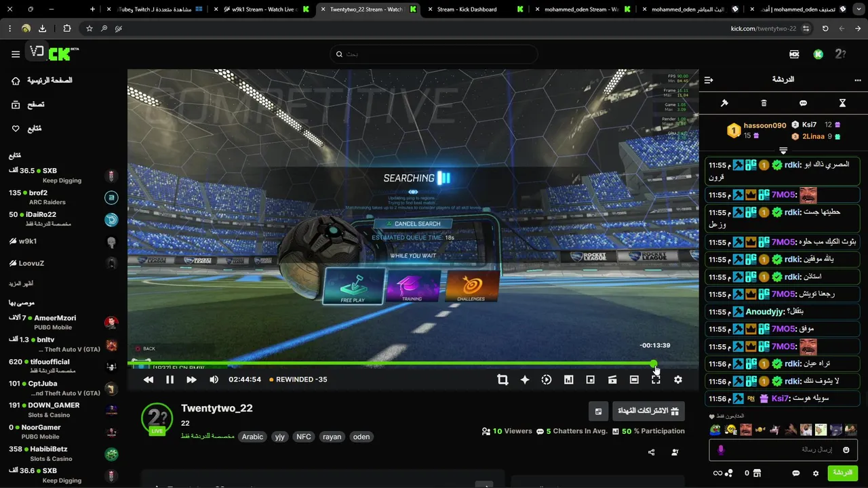Click the green seek bar of the stream
The image size is (868, 488).
point(391,364)
